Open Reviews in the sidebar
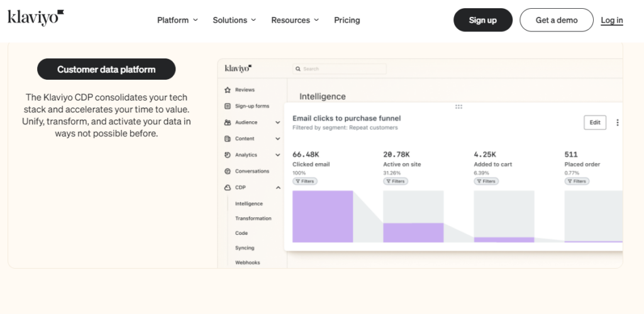 pos(245,90)
